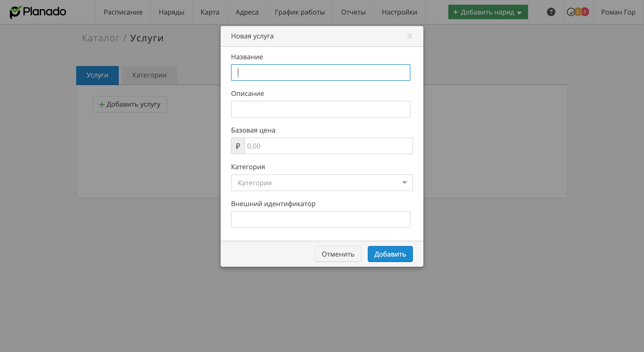Click the clock activity icon
This screenshot has height=352, width=644.
pyautogui.click(x=571, y=12)
